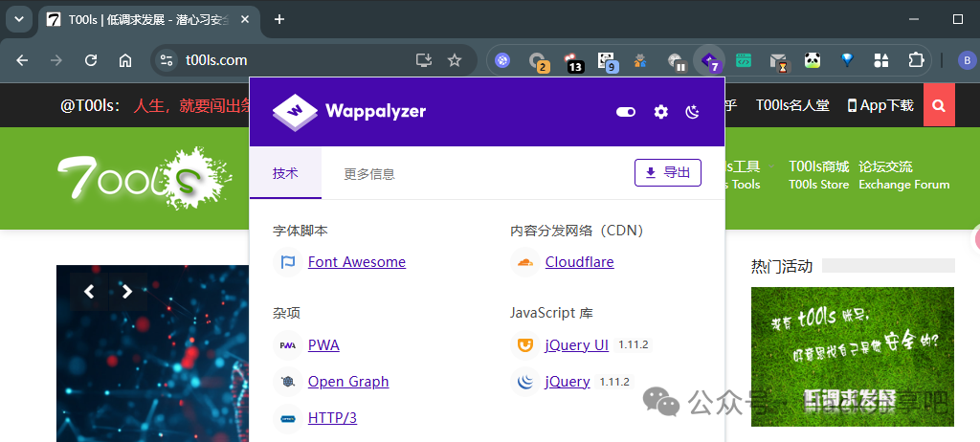Click the extension icon with blue badge 9
This screenshot has height=442, width=980.
click(x=606, y=60)
